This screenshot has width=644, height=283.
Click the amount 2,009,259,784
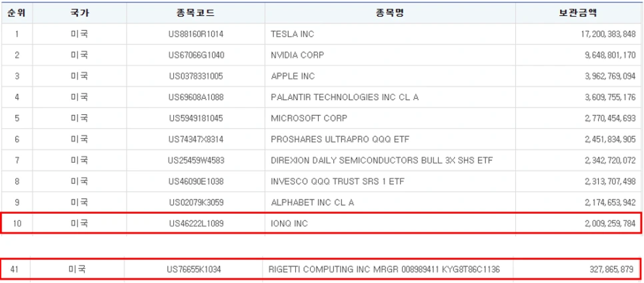610,224
